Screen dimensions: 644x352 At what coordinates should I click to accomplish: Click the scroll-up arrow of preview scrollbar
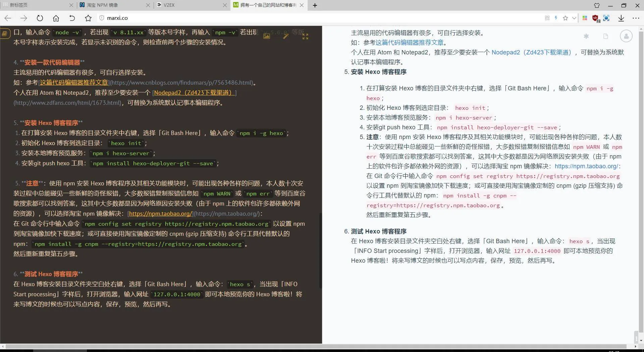tap(641, 29)
